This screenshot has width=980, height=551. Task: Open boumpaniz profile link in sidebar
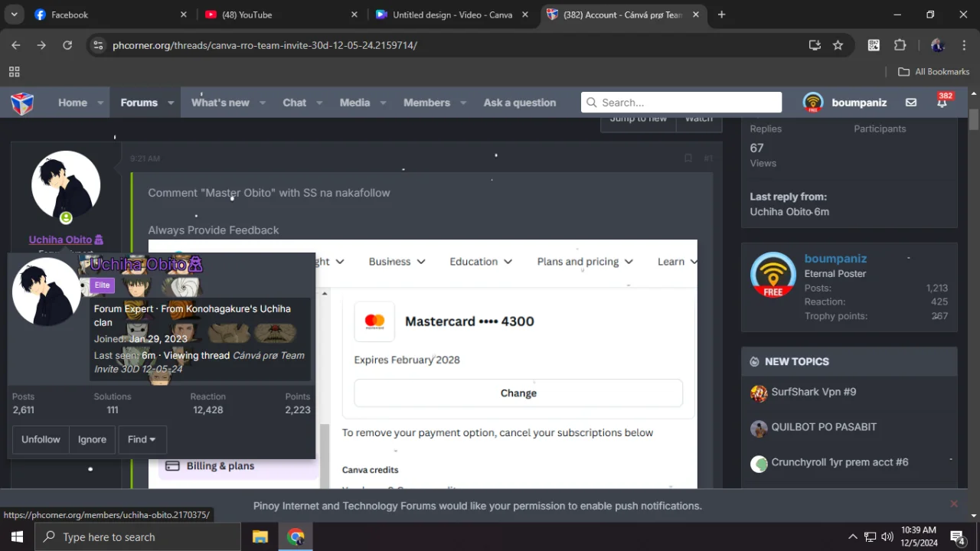[835, 259]
